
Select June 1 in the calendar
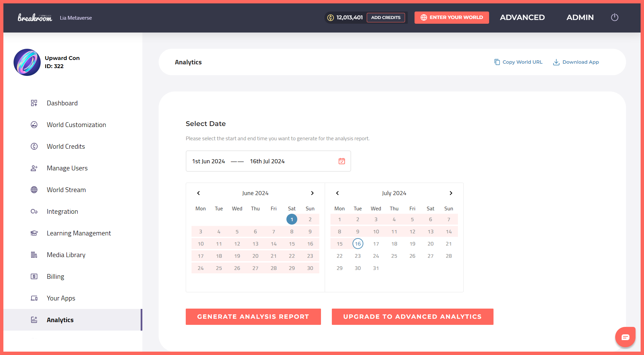292,220
